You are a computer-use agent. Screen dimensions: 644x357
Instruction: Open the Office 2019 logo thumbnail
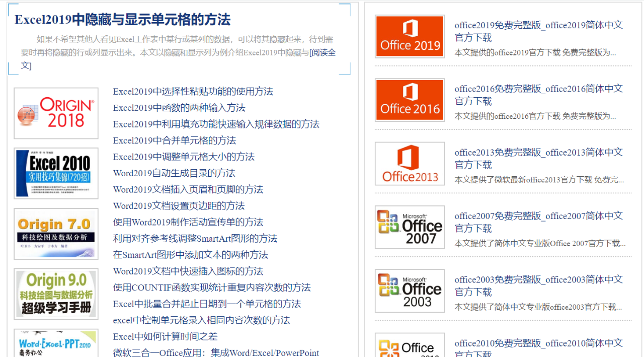click(410, 36)
